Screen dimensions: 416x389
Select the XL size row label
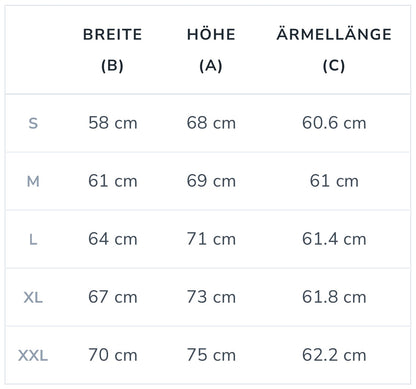tap(33, 297)
